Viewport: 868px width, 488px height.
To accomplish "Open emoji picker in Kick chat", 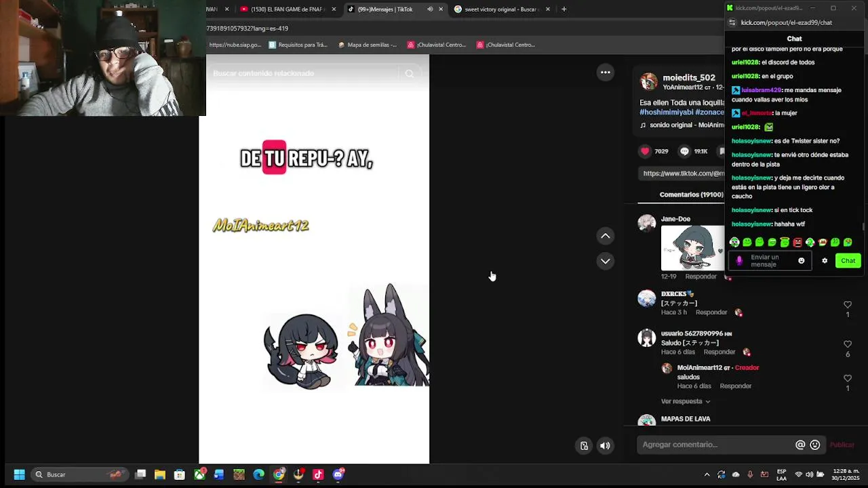I will 801,261.
